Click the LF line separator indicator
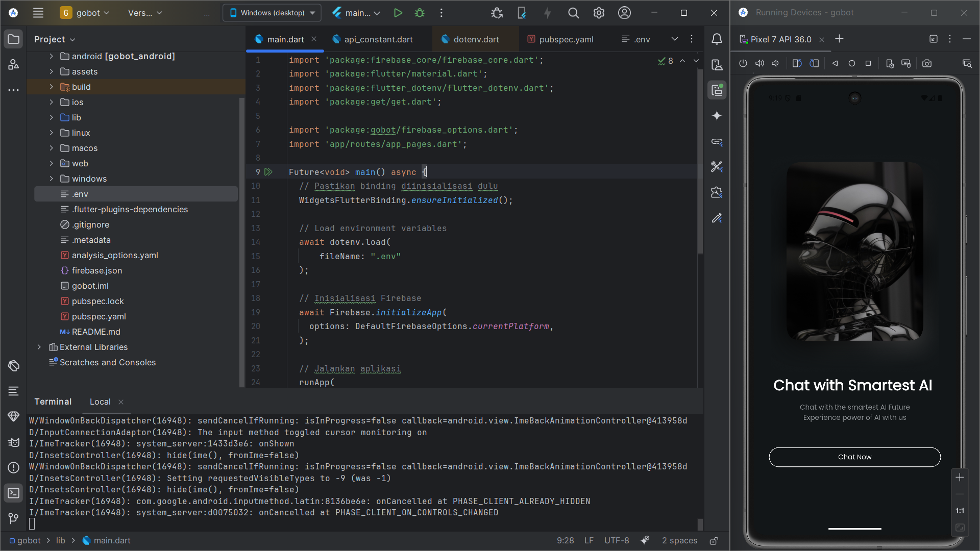 pos(589,540)
